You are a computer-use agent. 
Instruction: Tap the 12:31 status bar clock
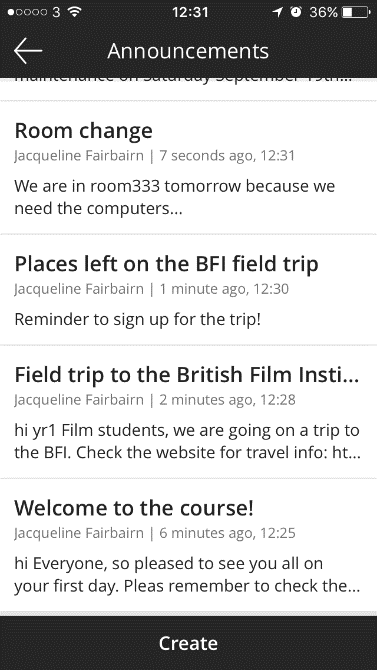190,12
